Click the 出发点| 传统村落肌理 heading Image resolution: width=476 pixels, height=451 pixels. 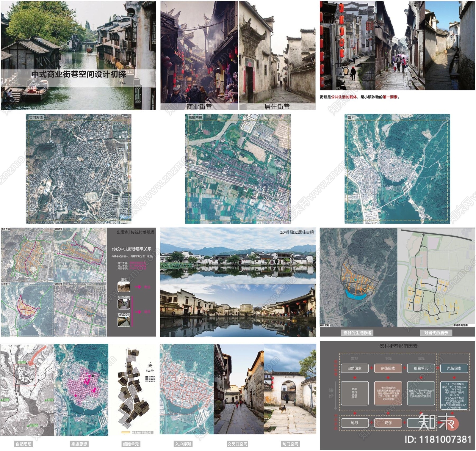[x=136, y=232]
